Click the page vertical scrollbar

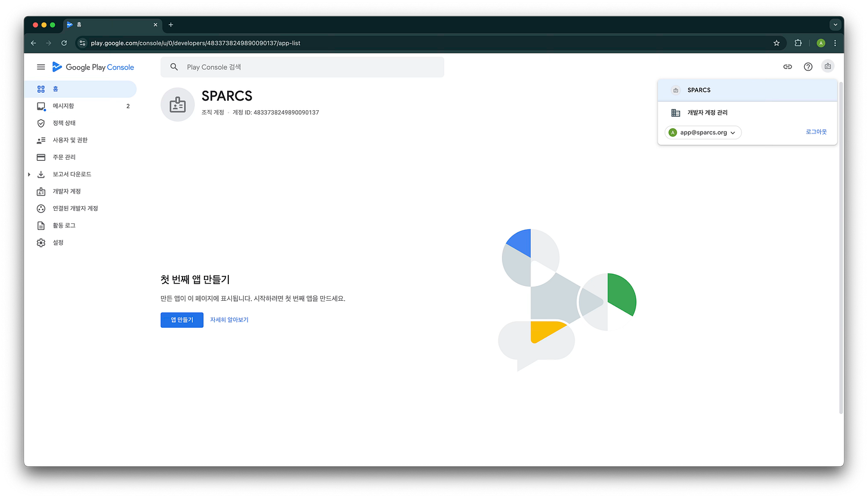[x=841, y=247]
